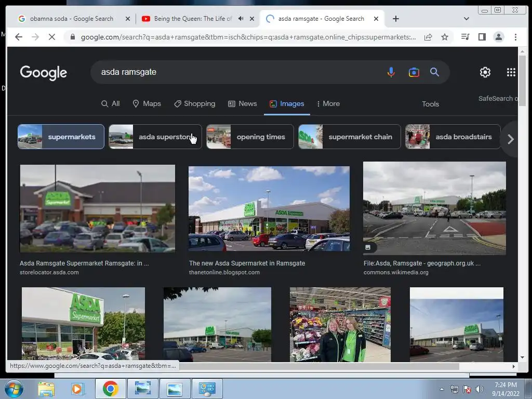This screenshot has width=532, height=399.
Task: Click the network icon in system tray
Action: (454, 389)
